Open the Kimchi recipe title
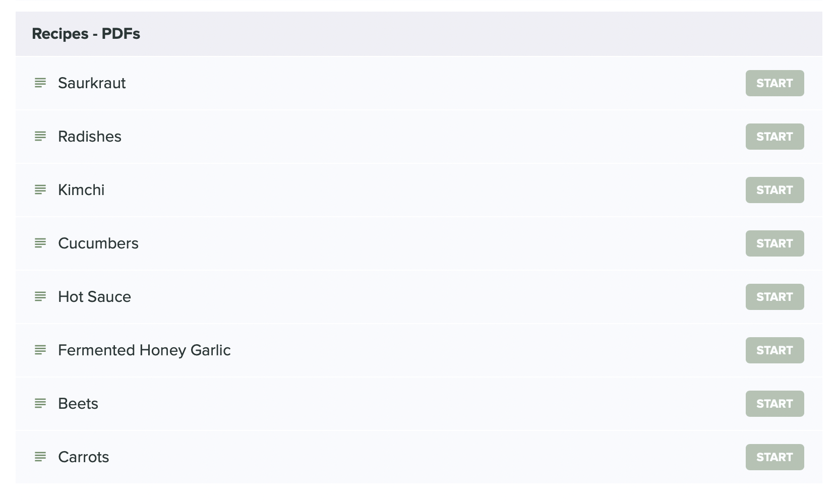 click(x=81, y=190)
